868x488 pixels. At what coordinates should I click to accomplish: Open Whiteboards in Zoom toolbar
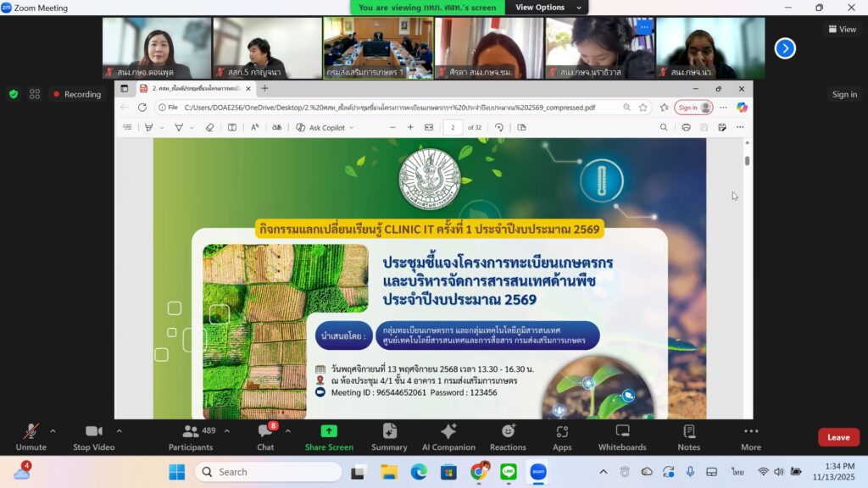coord(622,435)
